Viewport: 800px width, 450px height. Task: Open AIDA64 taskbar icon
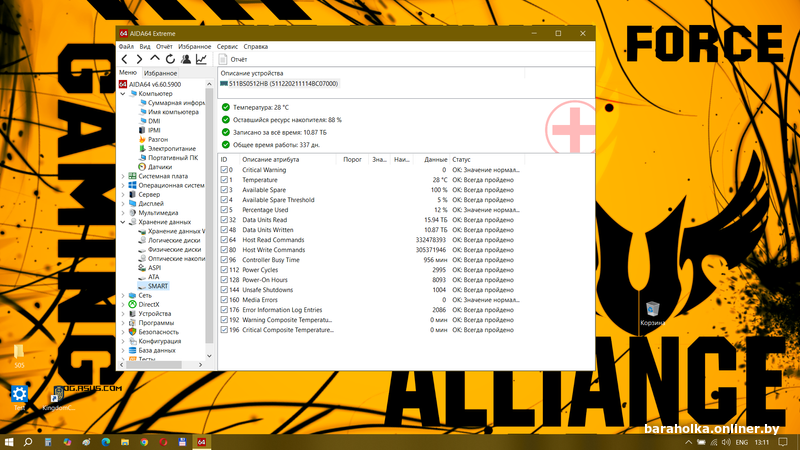coord(202,442)
